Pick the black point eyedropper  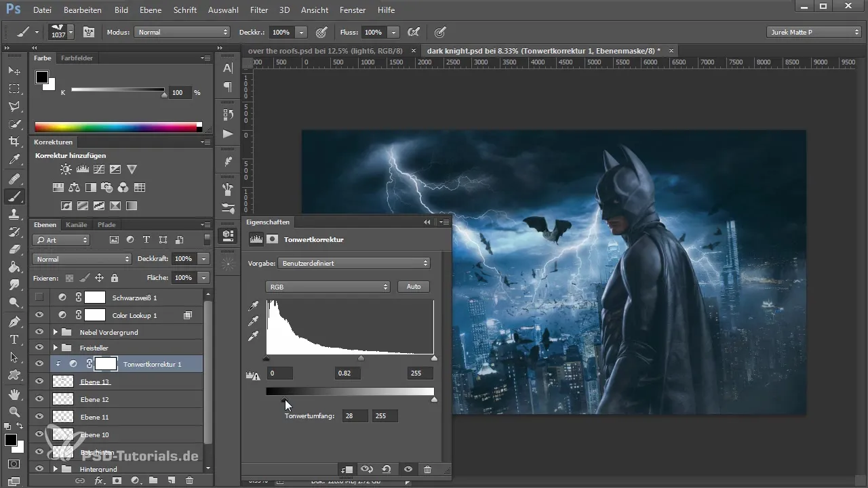pyautogui.click(x=254, y=307)
